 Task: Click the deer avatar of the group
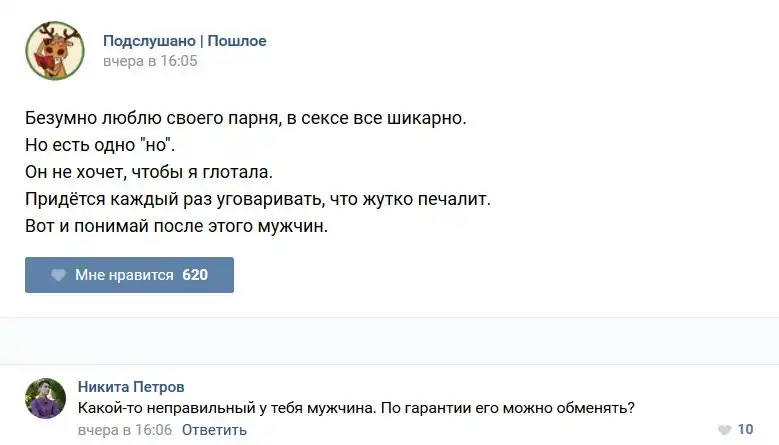(54, 50)
